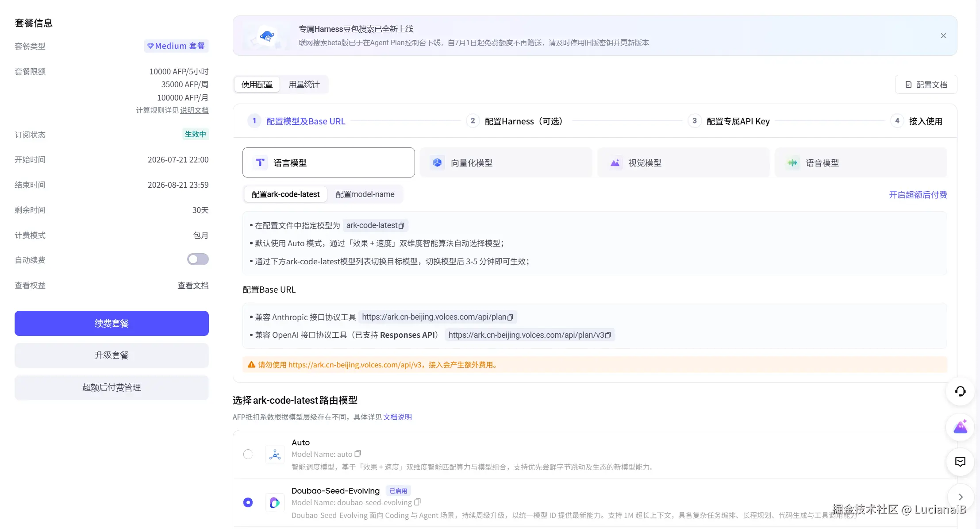Click the 语言模型 T icon

[260, 162]
